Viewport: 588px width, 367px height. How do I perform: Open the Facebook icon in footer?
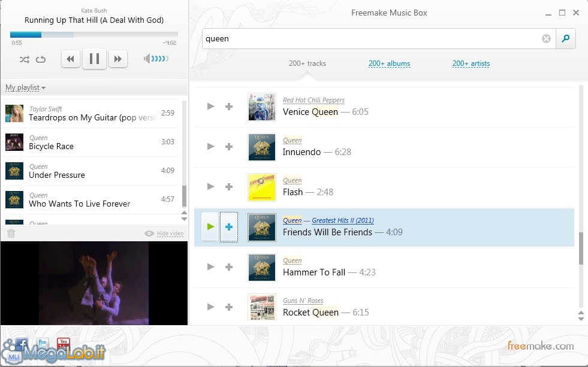(22, 344)
